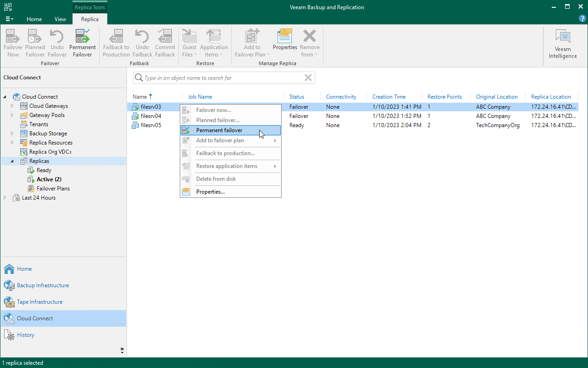Choose Properties in the context menu
This screenshot has width=588, height=368.
point(231,192)
